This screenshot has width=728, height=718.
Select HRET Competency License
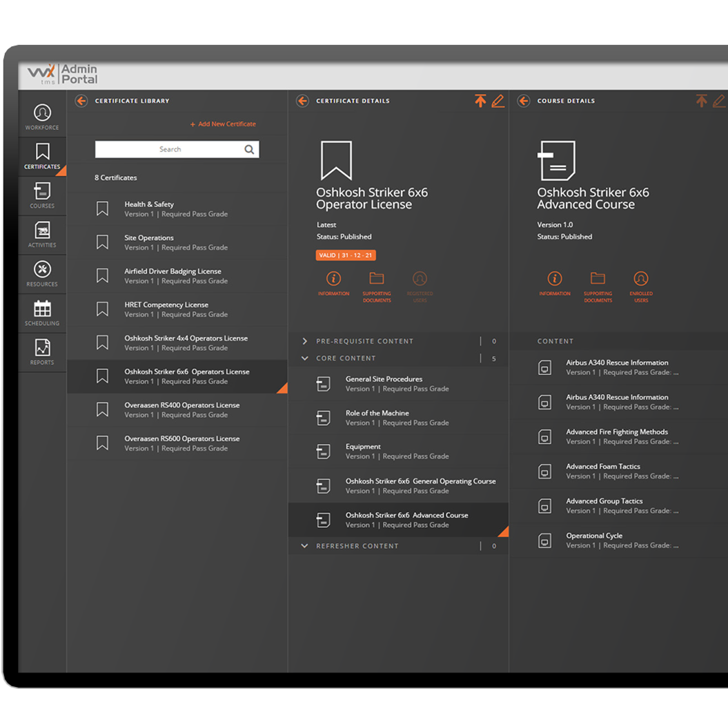[x=177, y=309]
